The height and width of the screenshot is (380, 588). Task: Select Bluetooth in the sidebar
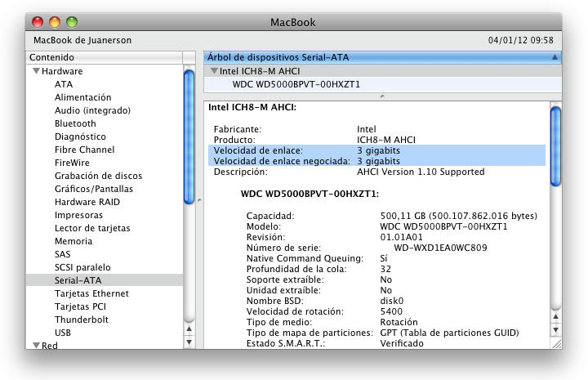pyautogui.click(x=75, y=123)
